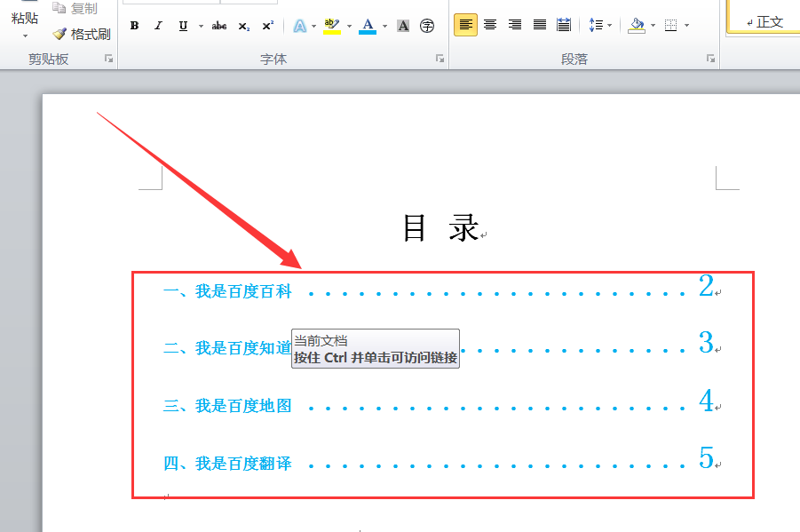Click TOC entry 三、我是百度地图
The image size is (800, 532).
pyautogui.click(x=227, y=406)
